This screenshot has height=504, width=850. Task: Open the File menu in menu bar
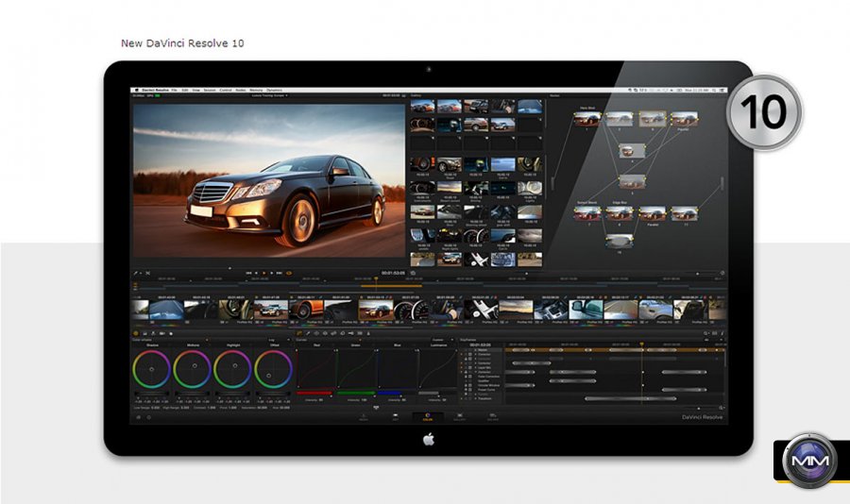pos(174,90)
